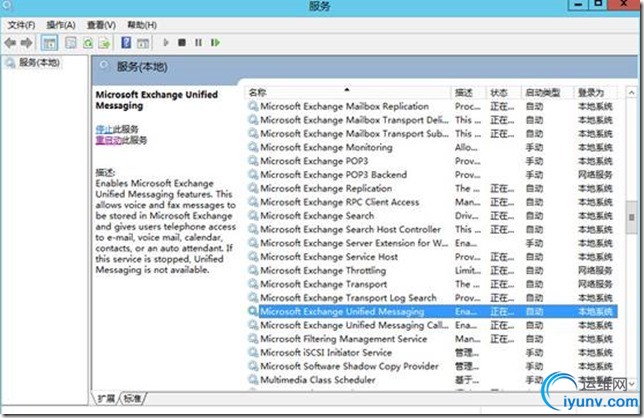Select the Microsoft Exchange POP3 service
Image resolution: width=644 pixels, height=418 pixels.
[431, 161]
